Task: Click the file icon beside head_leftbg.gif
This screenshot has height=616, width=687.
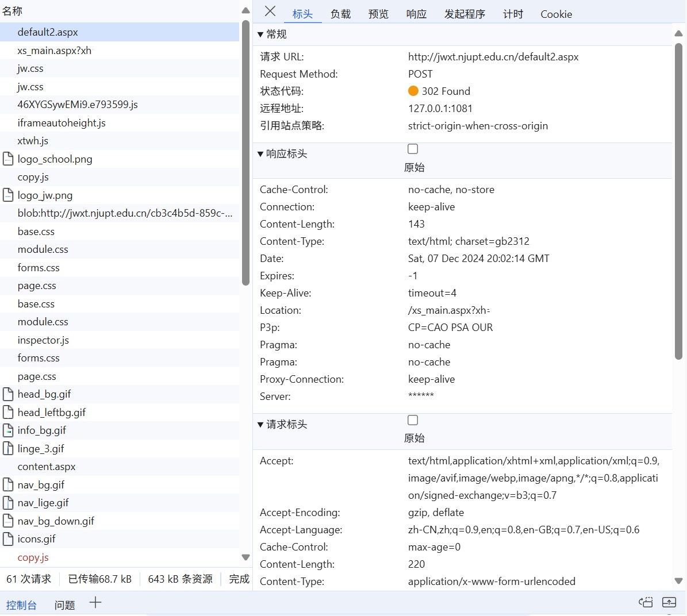Action: click(7, 412)
